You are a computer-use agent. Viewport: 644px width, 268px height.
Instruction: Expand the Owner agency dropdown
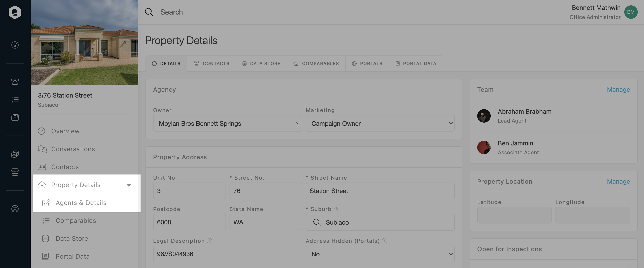click(227, 123)
